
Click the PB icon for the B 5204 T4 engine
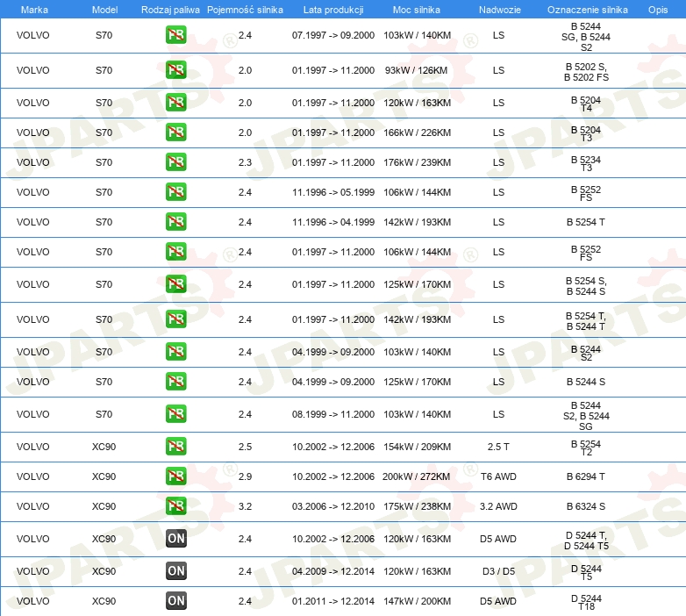point(175,103)
